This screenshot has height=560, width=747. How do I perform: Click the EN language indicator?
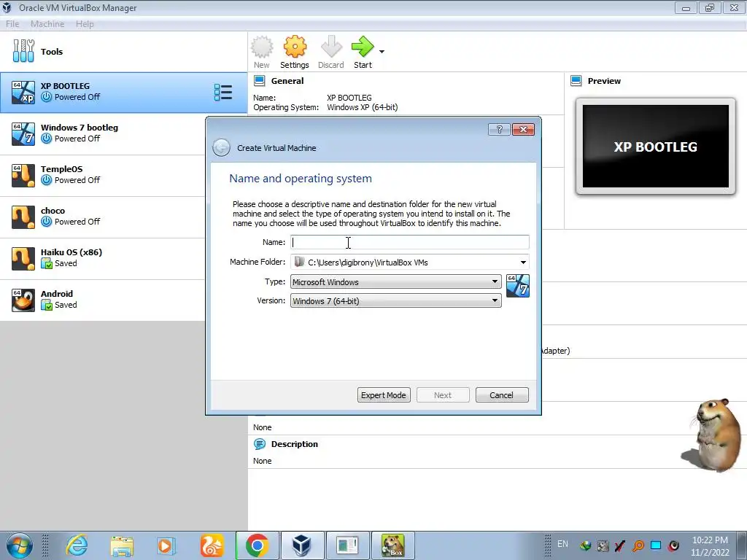pyautogui.click(x=562, y=544)
